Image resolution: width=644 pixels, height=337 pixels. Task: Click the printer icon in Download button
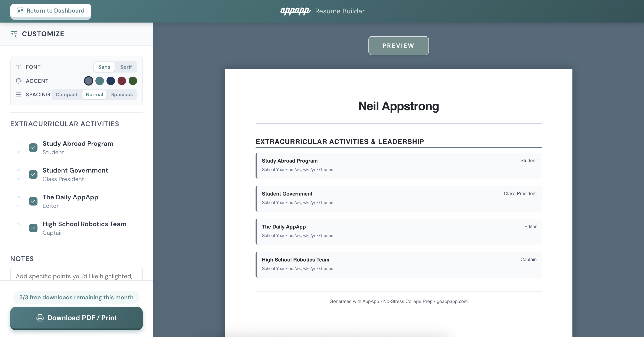click(40, 318)
